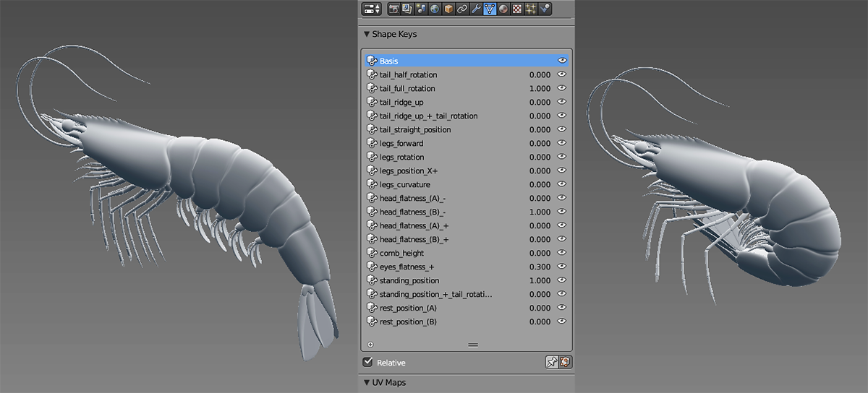This screenshot has height=393, width=868.
Task: Open the Render properties camera tab
Action: (394, 9)
